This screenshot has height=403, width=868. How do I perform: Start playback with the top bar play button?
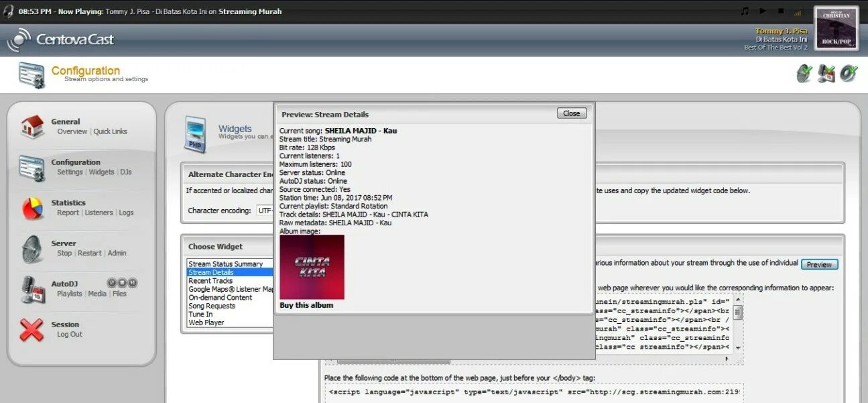tap(763, 11)
